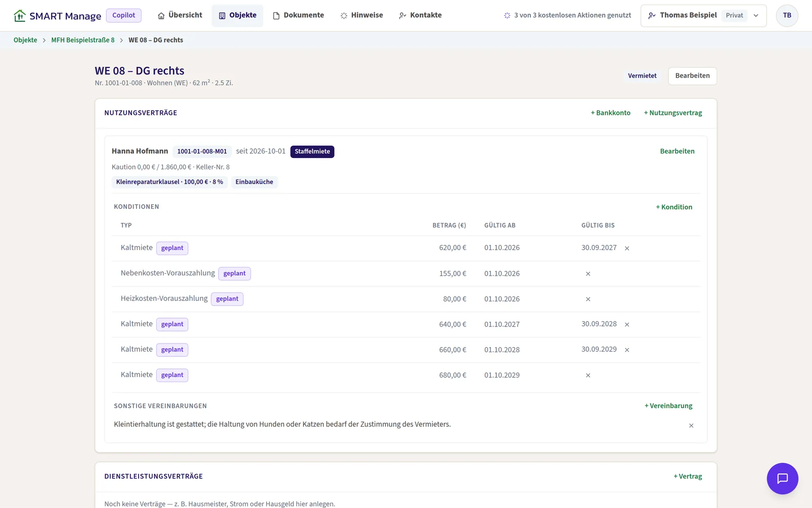Screen dimensions: 812x508
Task: Select the 30.09.2027 Gültig bis date
Action: pos(599,248)
